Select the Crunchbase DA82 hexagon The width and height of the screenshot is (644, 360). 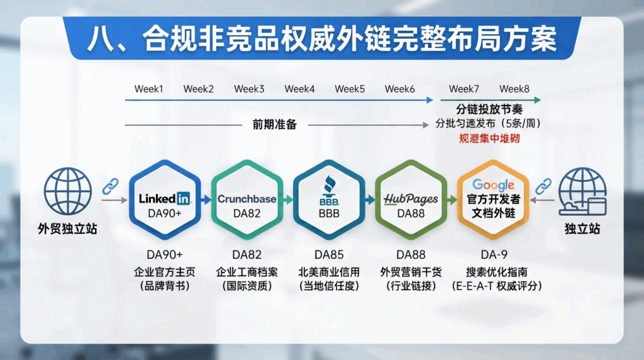tap(247, 200)
